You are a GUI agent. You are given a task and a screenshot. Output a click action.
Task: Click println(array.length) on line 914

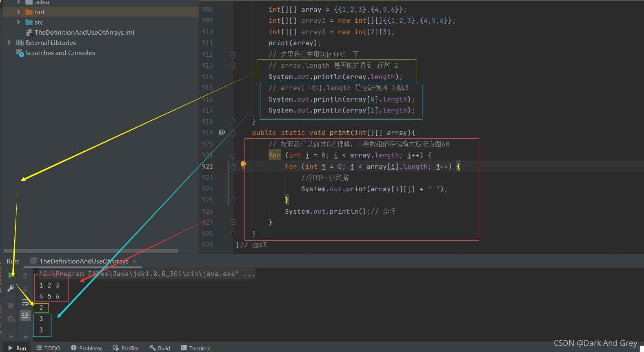[x=335, y=77]
